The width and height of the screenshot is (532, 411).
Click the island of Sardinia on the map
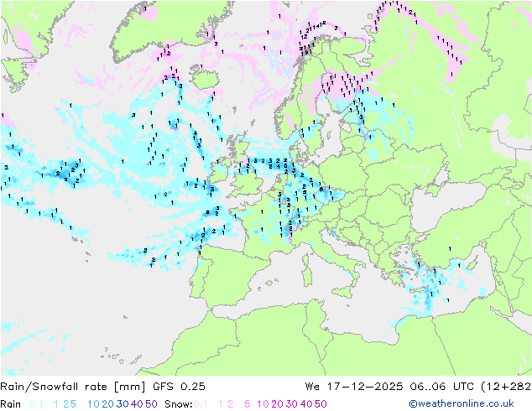coord(307,276)
